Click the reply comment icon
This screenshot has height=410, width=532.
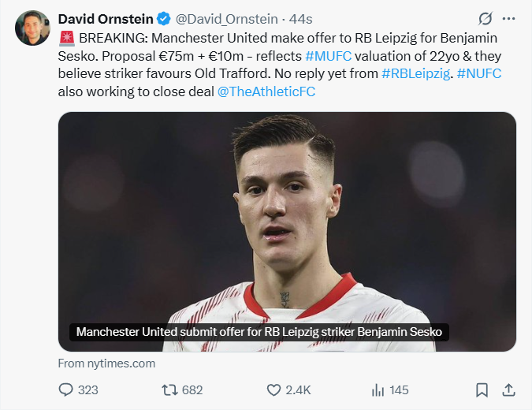coord(67,389)
